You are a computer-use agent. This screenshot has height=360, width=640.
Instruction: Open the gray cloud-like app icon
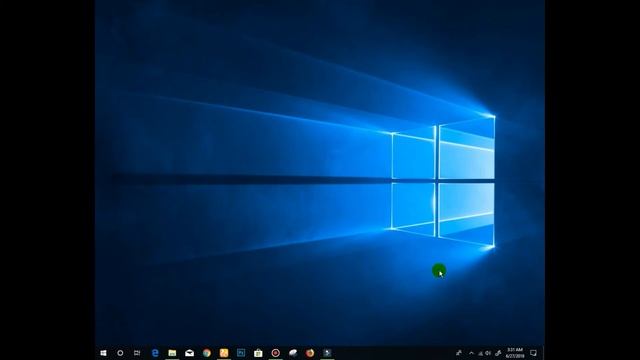click(x=293, y=353)
